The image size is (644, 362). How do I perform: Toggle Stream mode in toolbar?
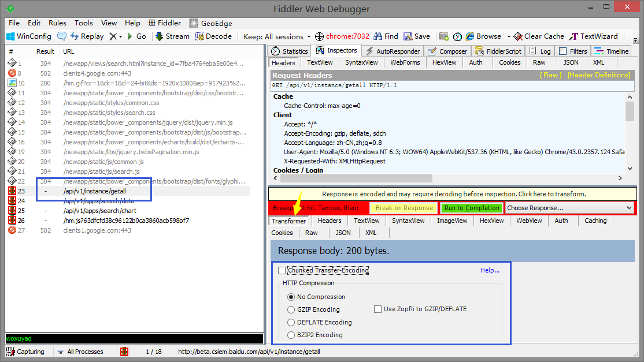coord(172,36)
